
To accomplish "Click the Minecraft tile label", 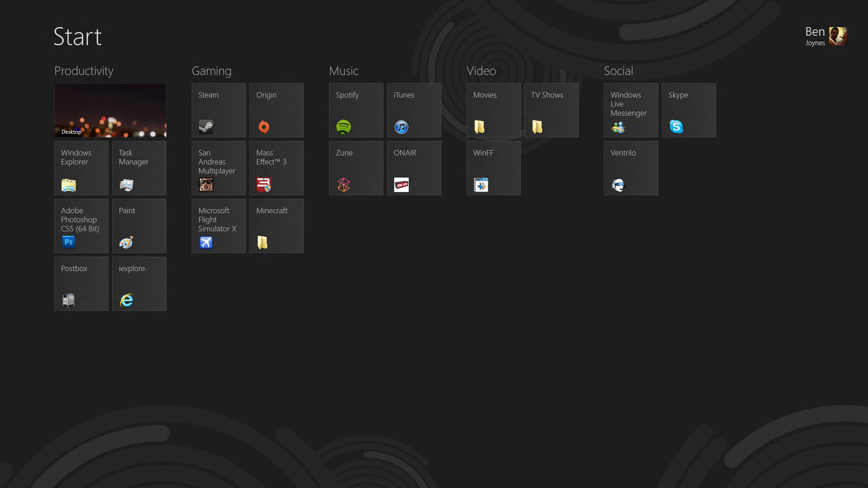I will (272, 211).
